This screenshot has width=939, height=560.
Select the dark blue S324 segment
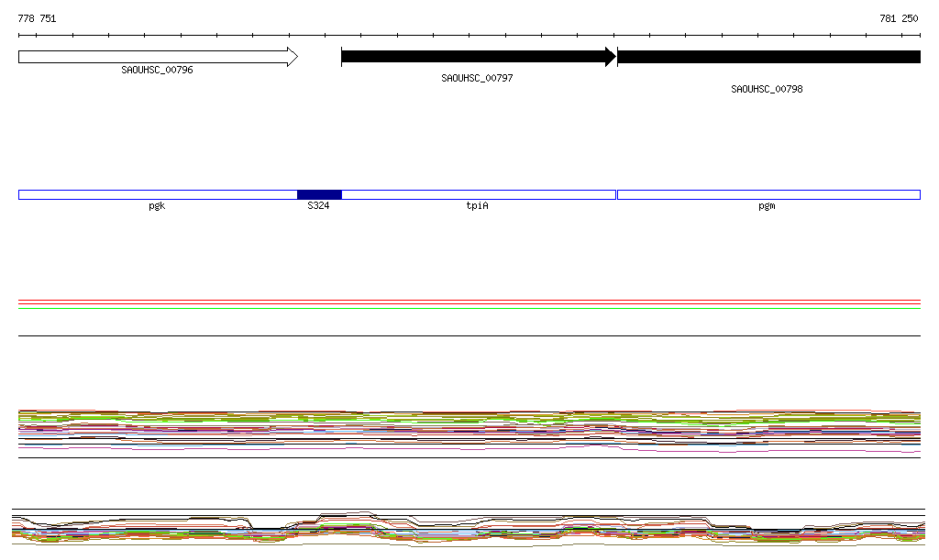319,194
